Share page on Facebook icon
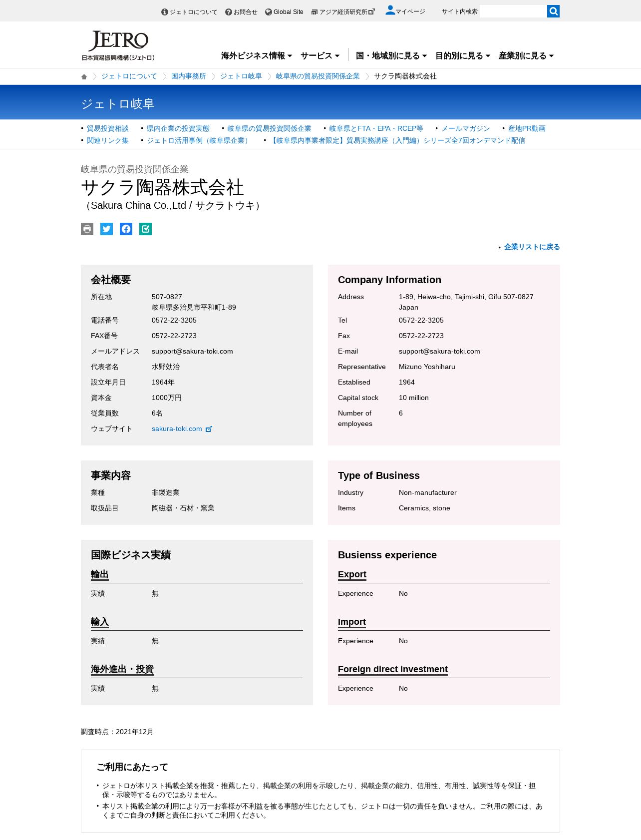 coord(126,229)
